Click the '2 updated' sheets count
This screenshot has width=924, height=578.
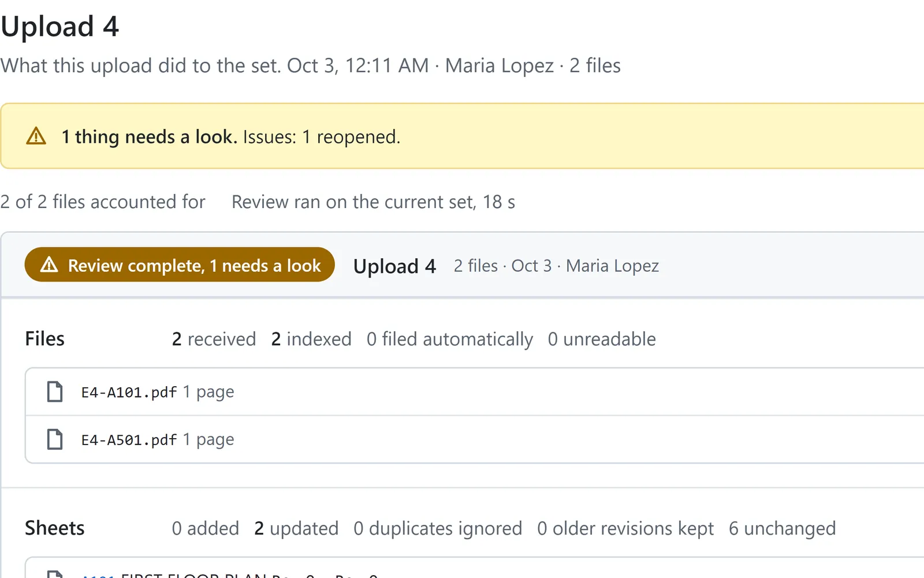(296, 528)
